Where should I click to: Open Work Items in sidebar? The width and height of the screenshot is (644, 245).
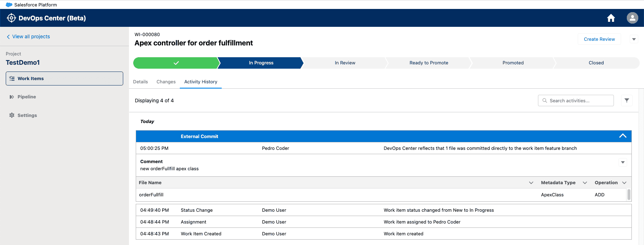point(64,79)
